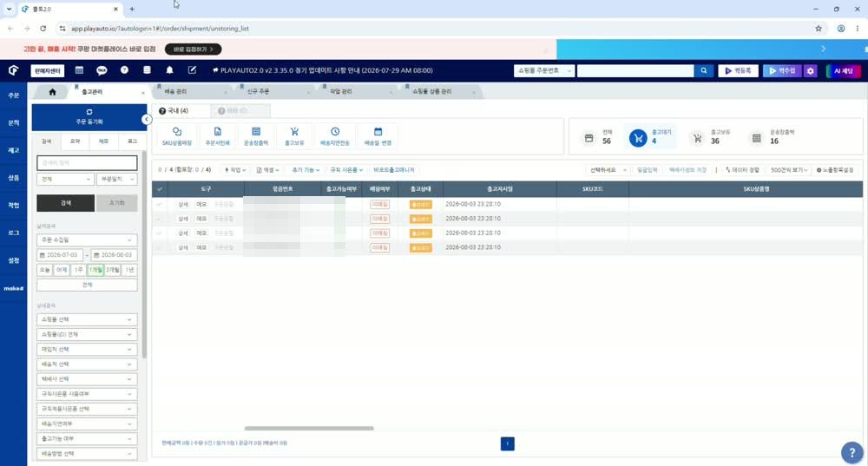This screenshot has width=868, height=466.
Task: Select the 운송장출력 16 status icon
Action: [x=756, y=138]
